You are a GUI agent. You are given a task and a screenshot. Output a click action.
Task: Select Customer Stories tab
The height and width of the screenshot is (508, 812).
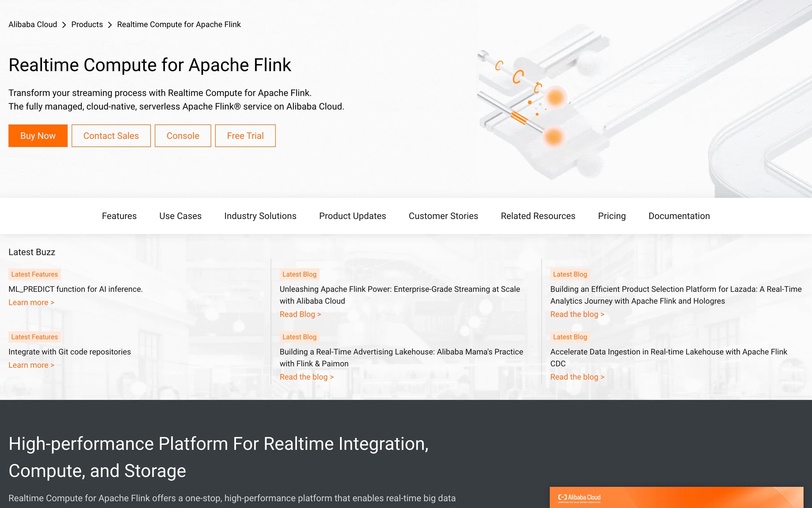tap(443, 216)
